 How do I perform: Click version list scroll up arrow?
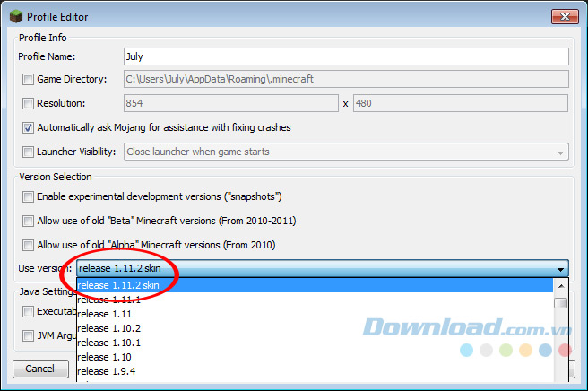pyautogui.click(x=561, y=286)
